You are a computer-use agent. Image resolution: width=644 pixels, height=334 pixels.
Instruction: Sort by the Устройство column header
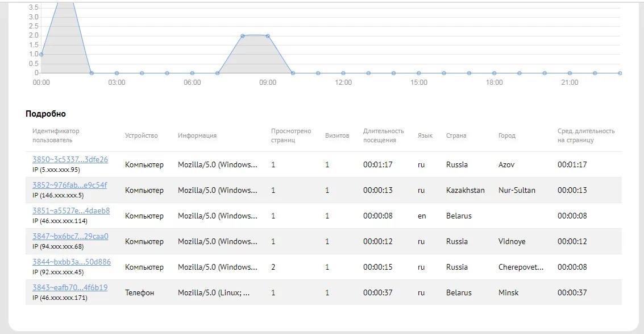[x=141, y=135]
